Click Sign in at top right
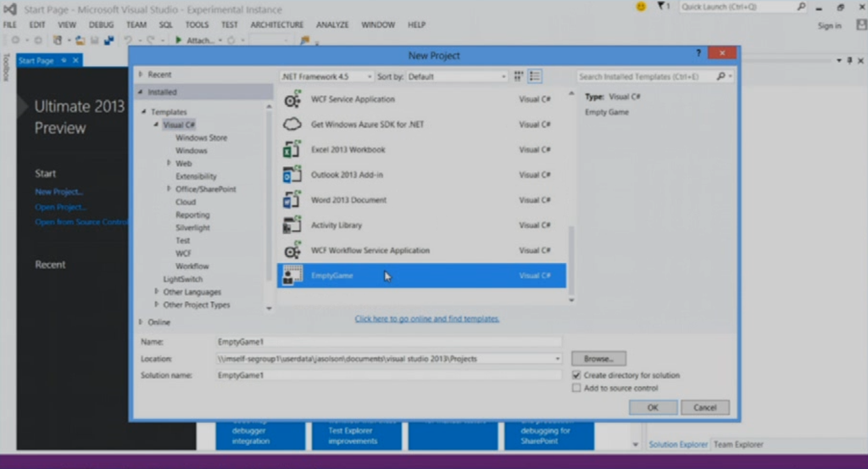Image resolution: width=868 pixels, height=469 pixels. tap(829, 25)
